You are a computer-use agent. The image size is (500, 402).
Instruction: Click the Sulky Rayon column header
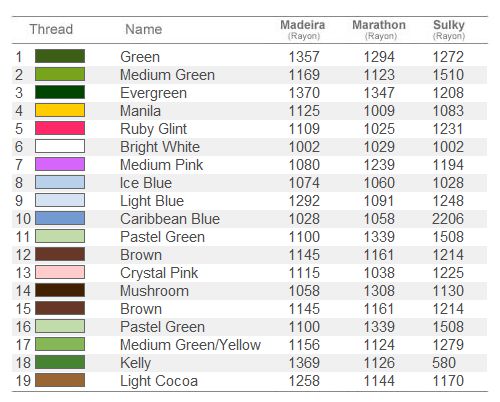(449, 29)
